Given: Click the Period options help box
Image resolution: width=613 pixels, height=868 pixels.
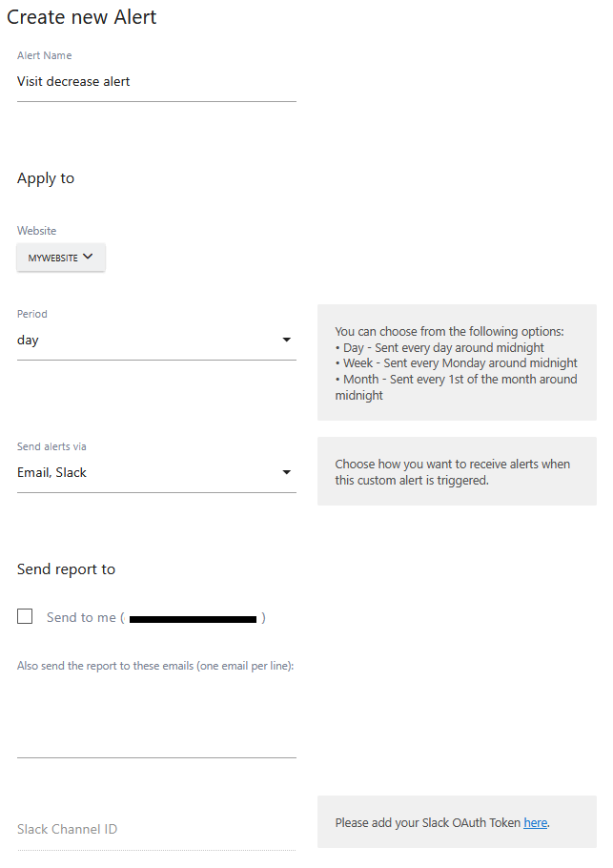Looking at the screenshot, I should (457, 362).
